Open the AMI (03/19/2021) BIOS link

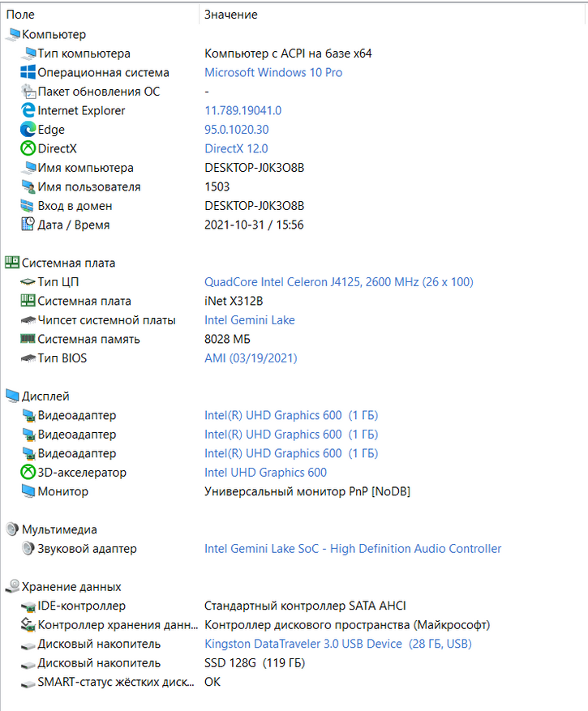pos(251,358)
